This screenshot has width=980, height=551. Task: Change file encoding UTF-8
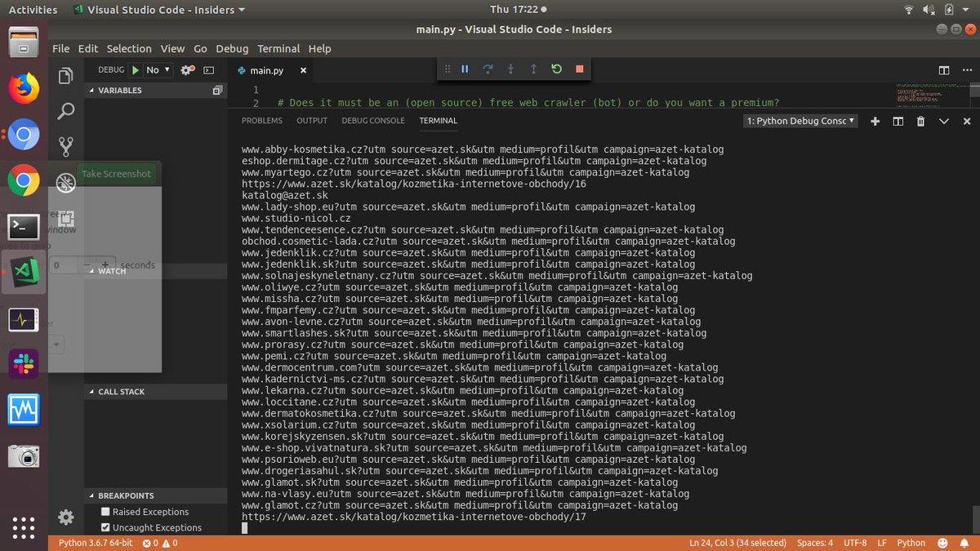coord(855,543)
